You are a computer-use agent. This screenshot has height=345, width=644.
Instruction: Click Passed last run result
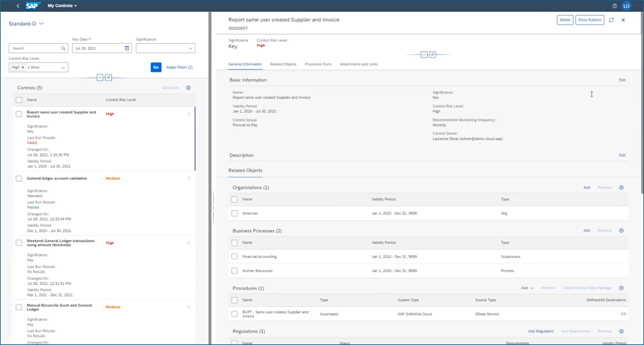point(33,207)
